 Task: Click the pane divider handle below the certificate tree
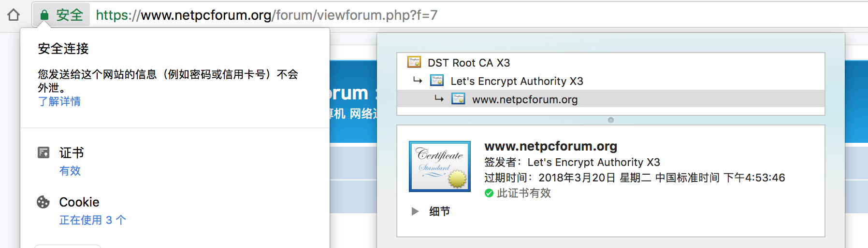pyautogui.click(x=611, y=120)
